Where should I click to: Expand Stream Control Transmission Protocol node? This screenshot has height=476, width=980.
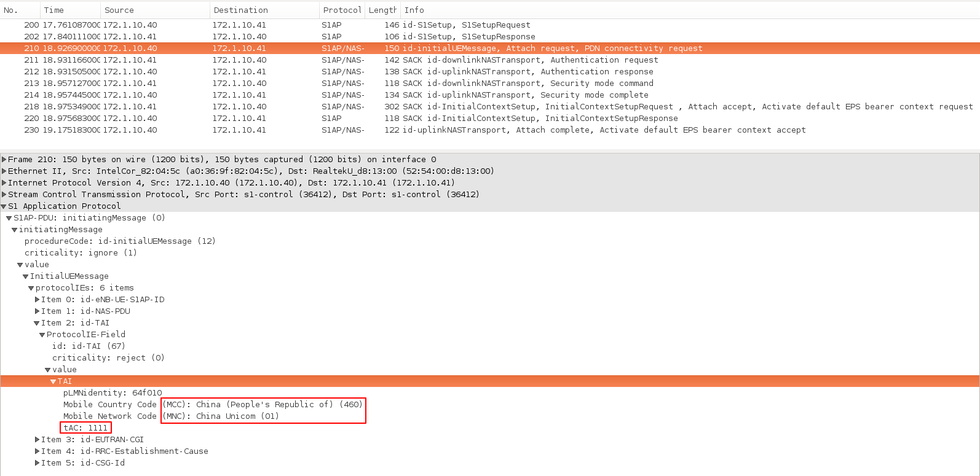coord(4,195)
